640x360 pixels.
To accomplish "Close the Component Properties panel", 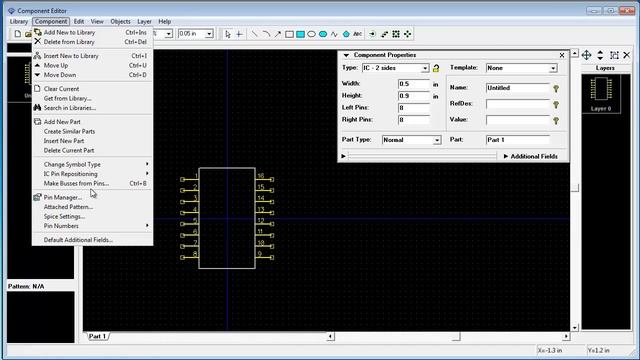I will [562, 55].
